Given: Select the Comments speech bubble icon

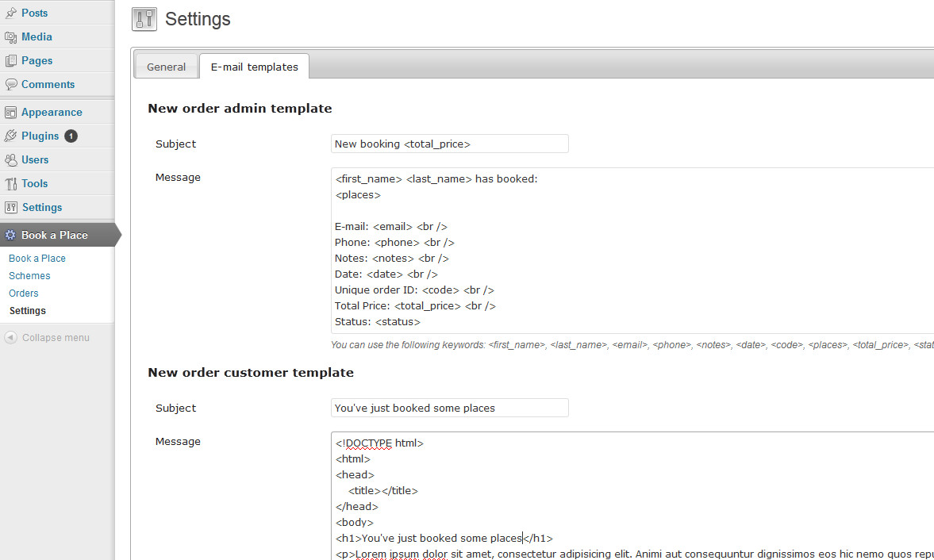Looking at the screenshot, I should click(11, 85).
